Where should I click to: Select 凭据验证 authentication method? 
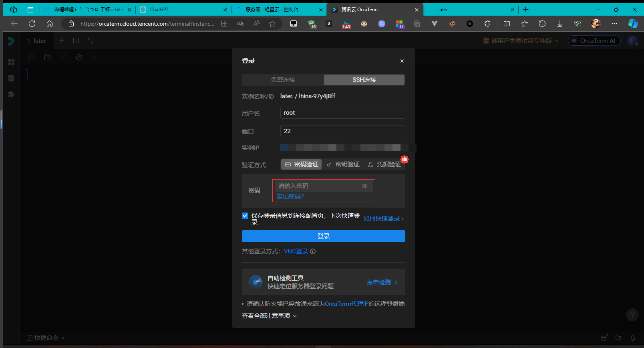pos(384,164)
